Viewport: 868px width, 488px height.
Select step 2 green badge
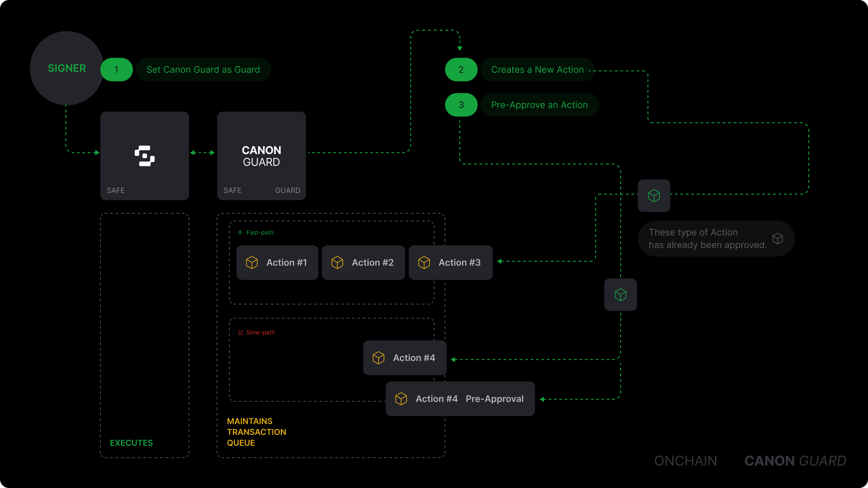pyautogui.click(x=461, y=70)
